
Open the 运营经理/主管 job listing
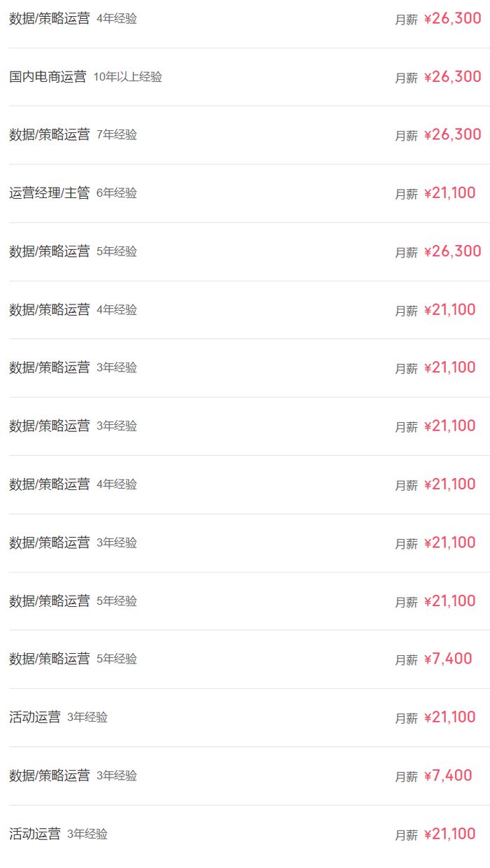coord(49,193)
